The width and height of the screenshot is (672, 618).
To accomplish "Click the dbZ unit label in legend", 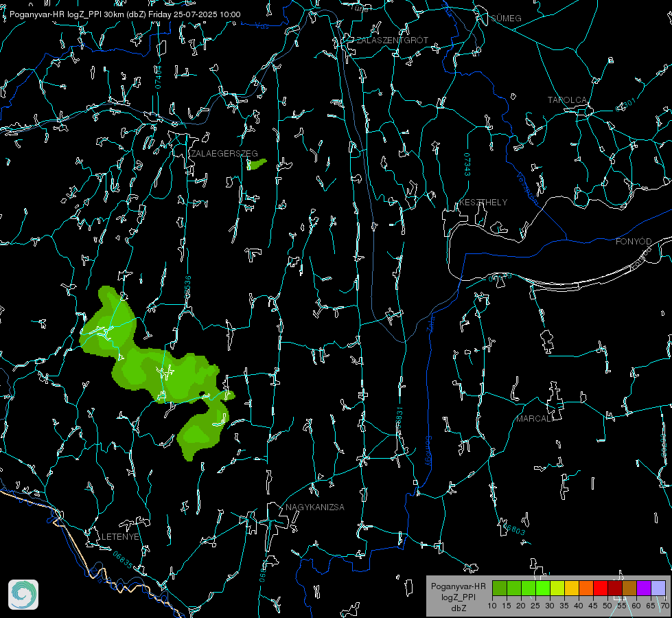I will (458, 608).
